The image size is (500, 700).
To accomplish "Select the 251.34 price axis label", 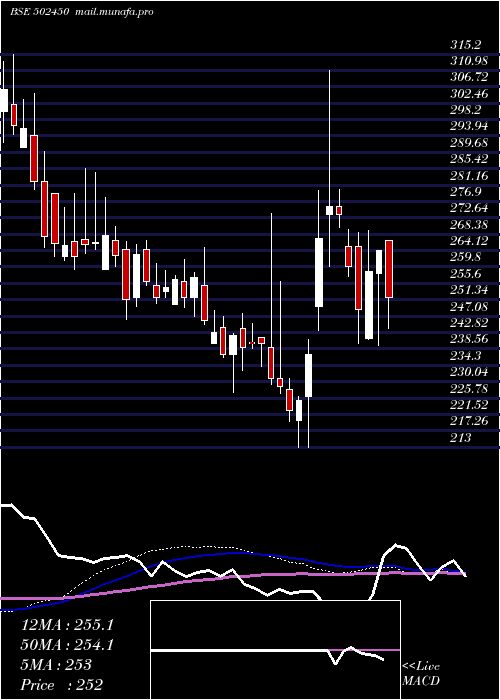I will coord(469,290).
